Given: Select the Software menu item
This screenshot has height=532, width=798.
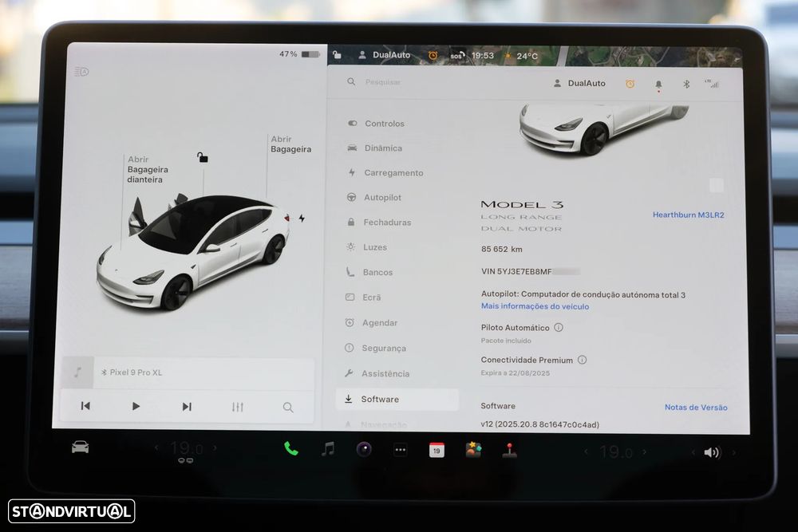Looking at the screenshot, I should [397, 400].
